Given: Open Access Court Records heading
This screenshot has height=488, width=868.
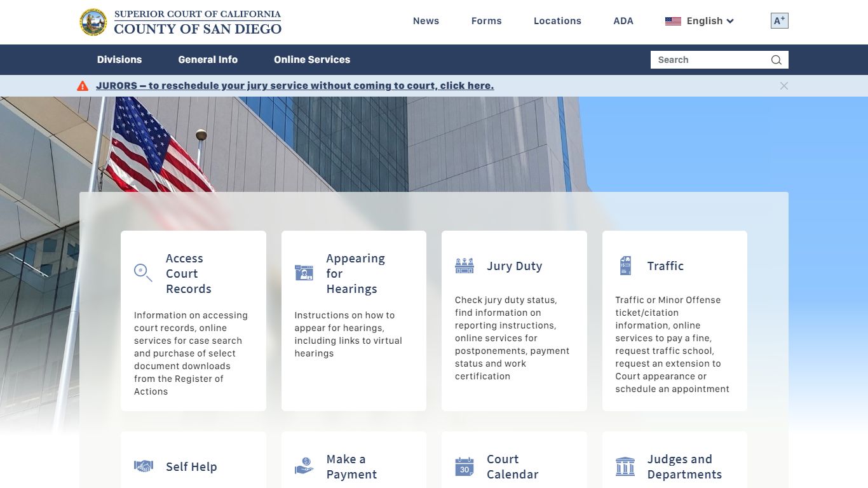Looking at the screenshot, I should (189, 273).
